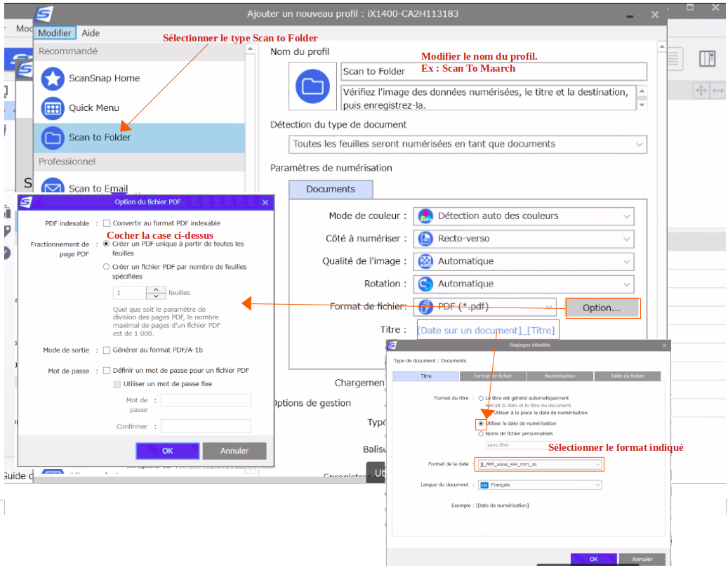Click the PDF file format icon
728x568 pixels.
[425, 307]
